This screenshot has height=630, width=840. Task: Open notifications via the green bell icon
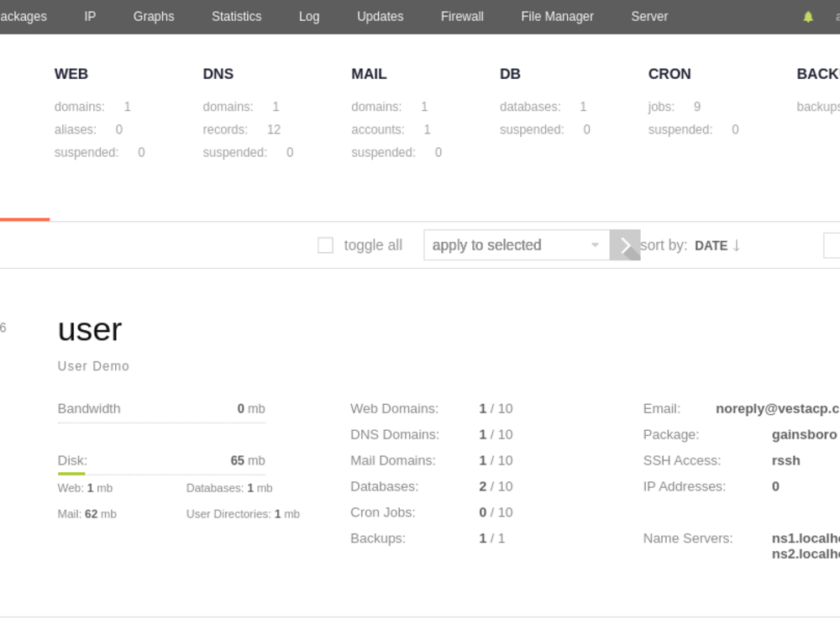point(807,16)
